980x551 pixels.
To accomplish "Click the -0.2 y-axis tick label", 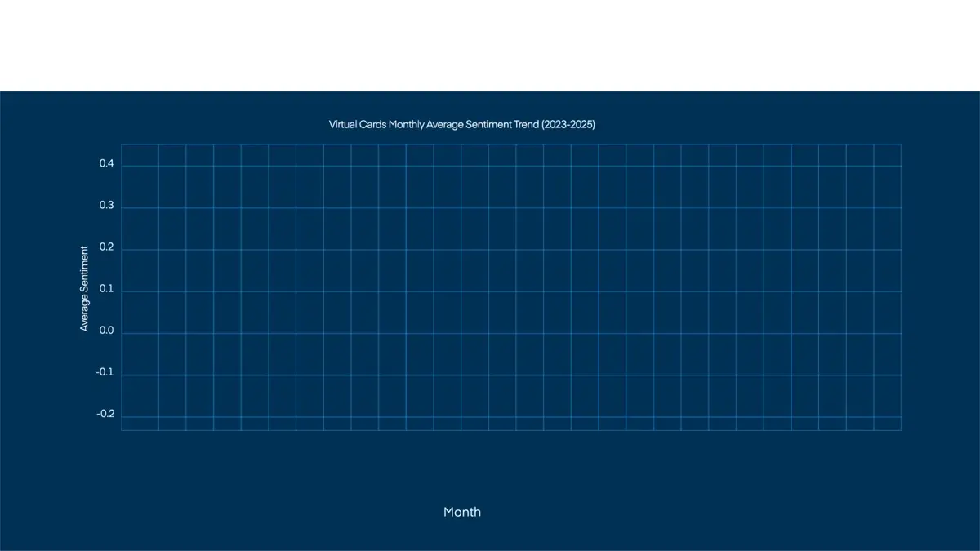I will tap(105, 415).
